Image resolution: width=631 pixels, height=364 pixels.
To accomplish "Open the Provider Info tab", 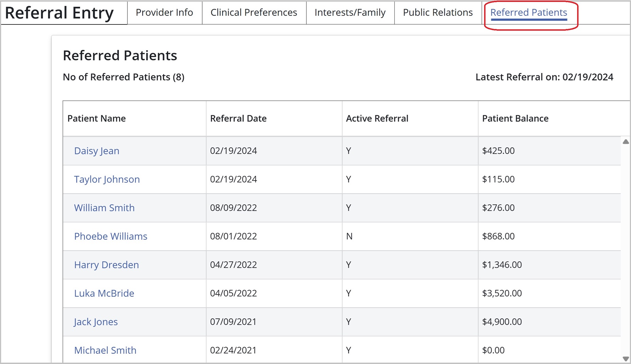I will 164,13.
